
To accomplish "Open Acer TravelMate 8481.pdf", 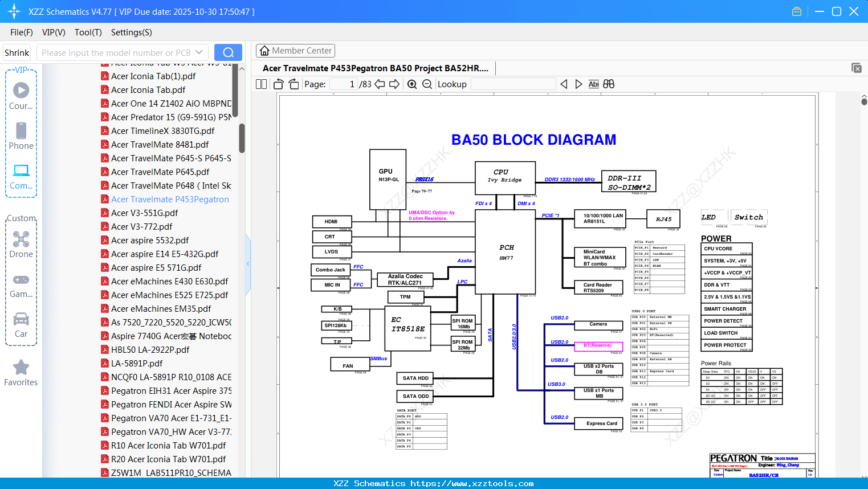I will coord(160,144).
